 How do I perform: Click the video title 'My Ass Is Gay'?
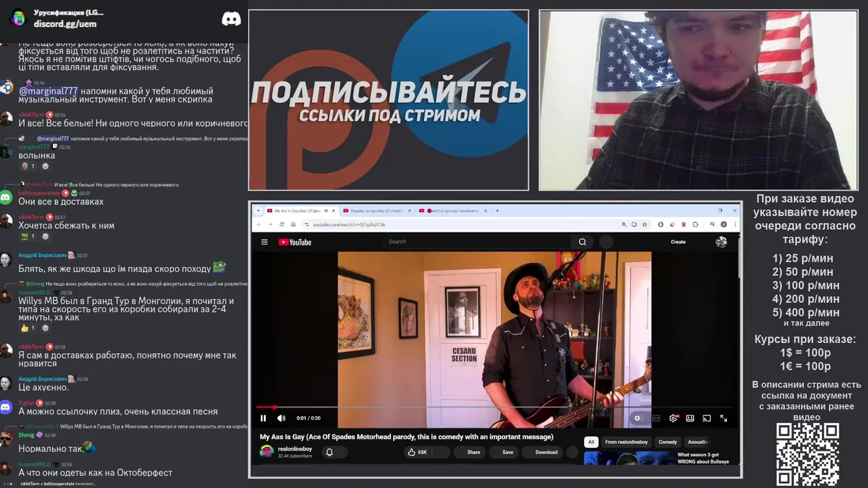click(406, 436)
